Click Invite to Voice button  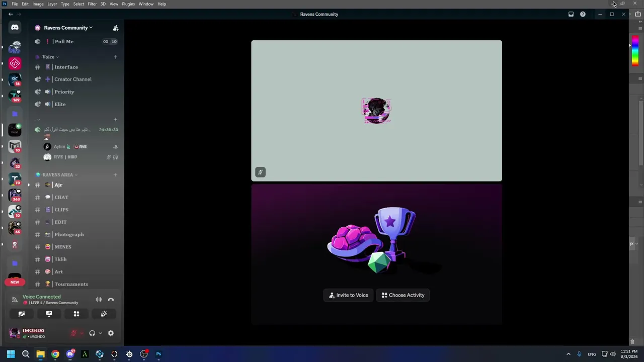click(x=348, y=295)
